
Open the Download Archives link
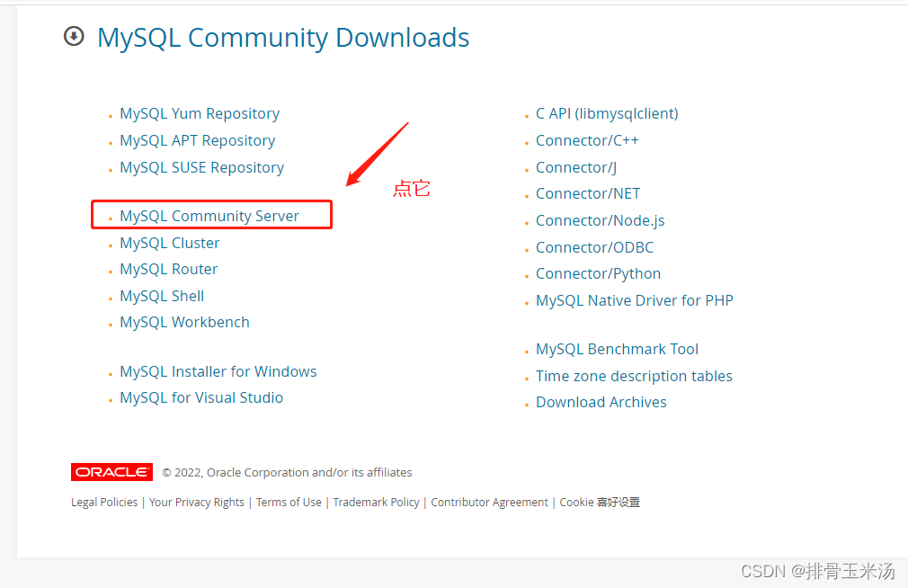[x=601, y=402]
